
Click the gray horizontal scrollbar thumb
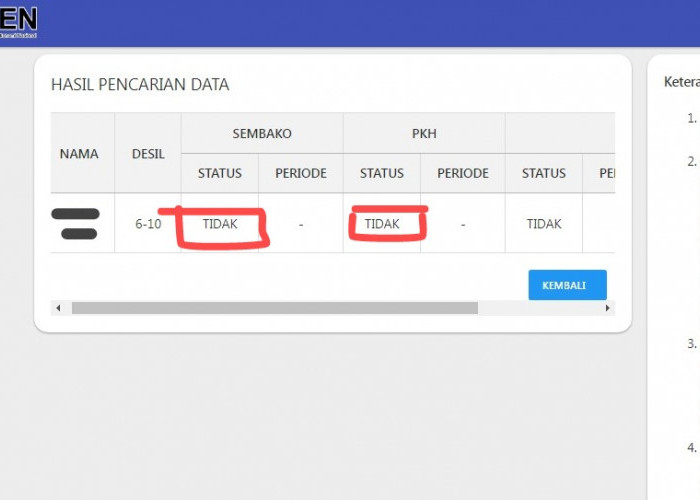point(275,308)
